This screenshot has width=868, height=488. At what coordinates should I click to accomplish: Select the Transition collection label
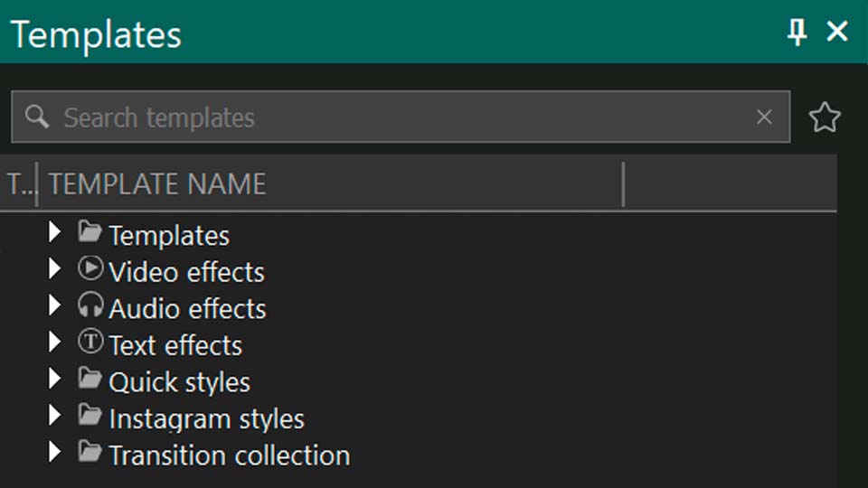tap(229, 455)
